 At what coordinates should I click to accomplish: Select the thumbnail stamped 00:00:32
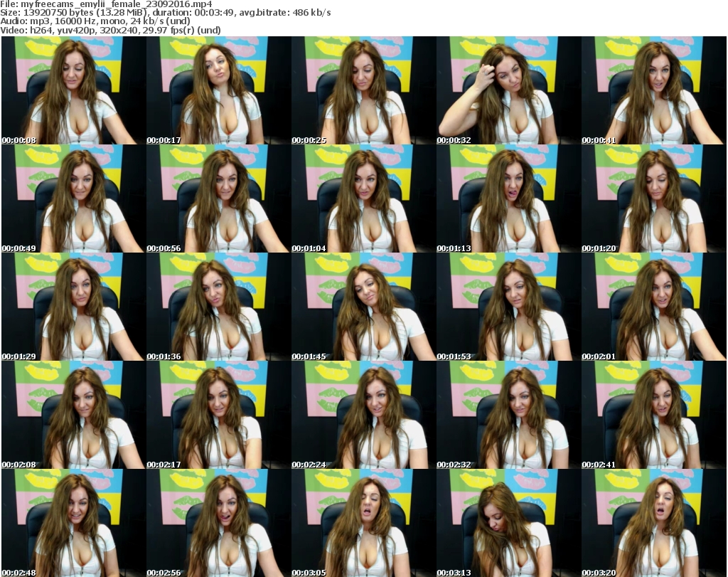(509, 90)
